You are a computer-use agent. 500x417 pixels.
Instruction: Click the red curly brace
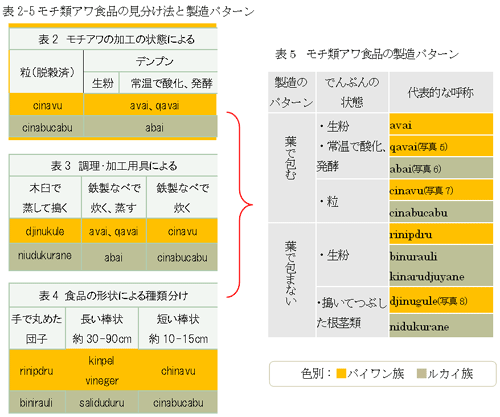tap(239, 205)
